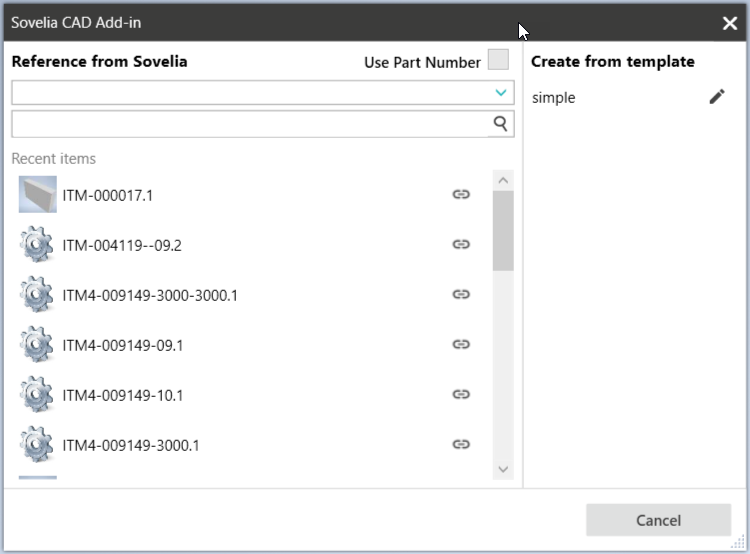Click gear icon of ITM4-009149-3000-3000.1
Viewport: 750px width, 554px height.
click(x=37, y=294)
